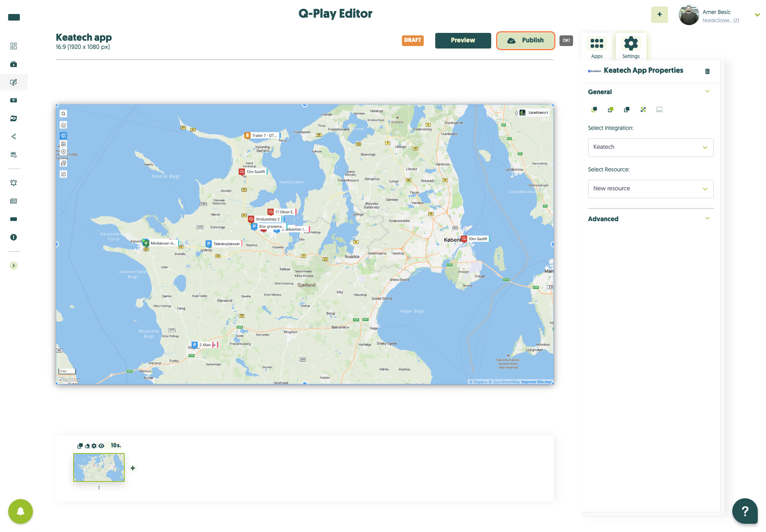Open the dashboard grid icon in sidebar

(14, 46)
